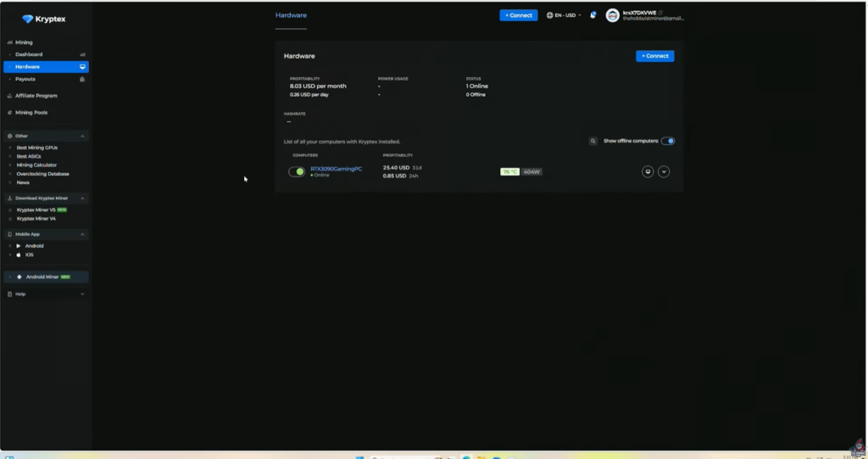
Task: Toggle the Show offline computers switch
Action: click(x=668, y=141)
